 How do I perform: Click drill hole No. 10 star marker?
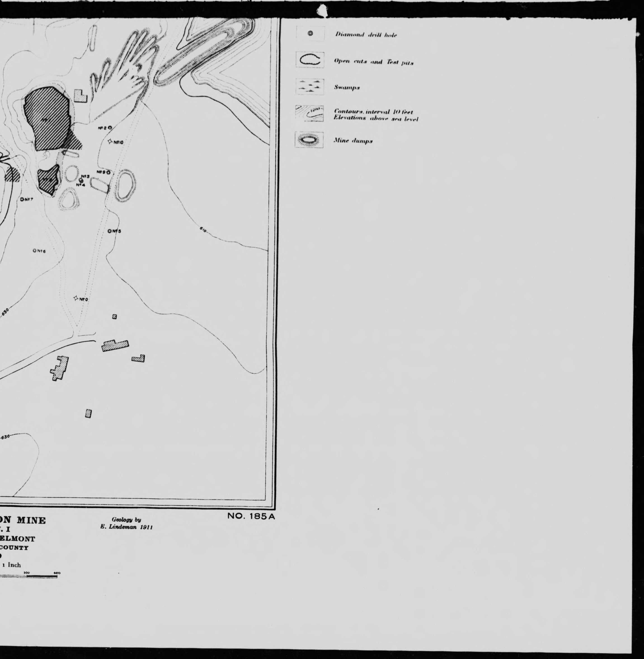point(110,142)
